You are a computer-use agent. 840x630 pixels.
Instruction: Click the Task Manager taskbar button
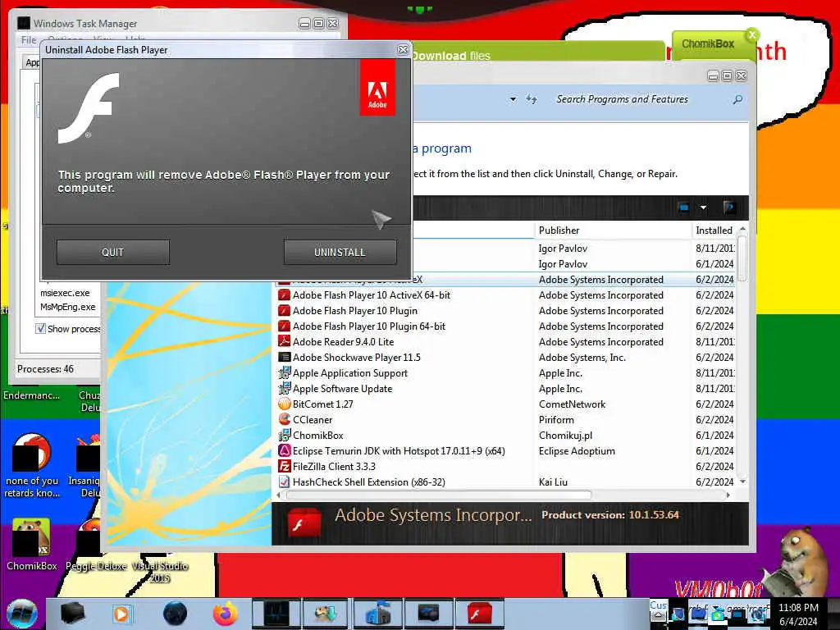coord(276,614)
